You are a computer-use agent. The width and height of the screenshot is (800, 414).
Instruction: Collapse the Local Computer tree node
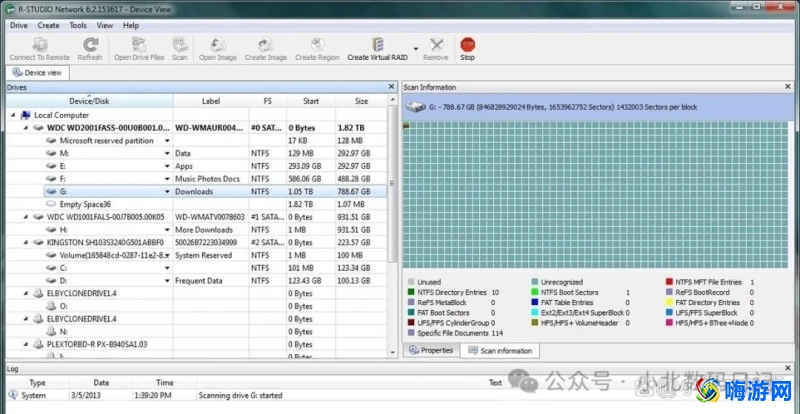click(13, 115)
